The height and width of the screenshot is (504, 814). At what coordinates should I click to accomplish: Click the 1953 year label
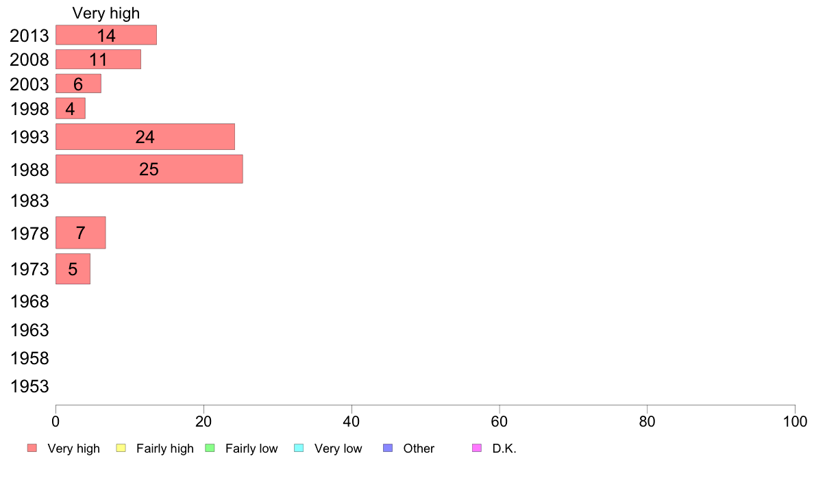tap(29, 386)
